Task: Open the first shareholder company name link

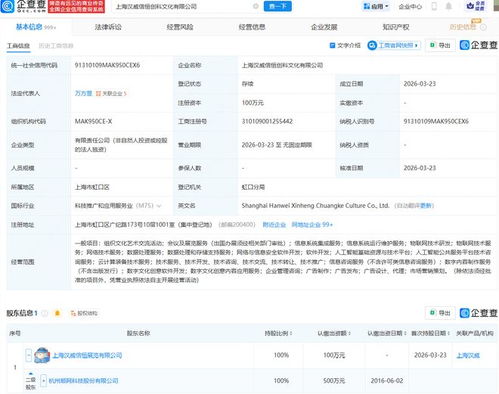Action: click(x=87, y=355)
